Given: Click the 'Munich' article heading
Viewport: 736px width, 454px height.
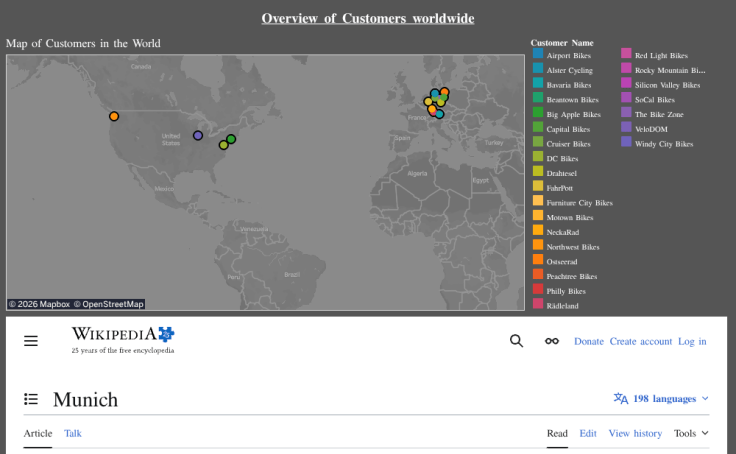Looking at the screenshot, I should coord(85,400).
